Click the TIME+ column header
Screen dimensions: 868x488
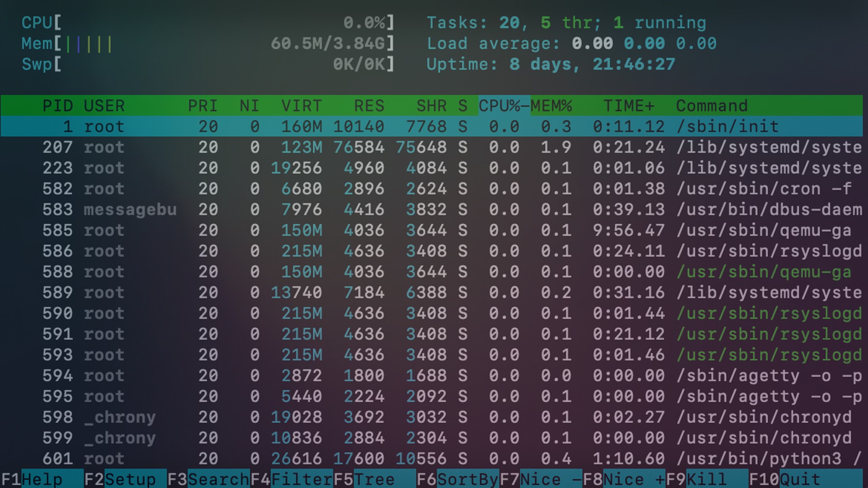tap(629, 106)
